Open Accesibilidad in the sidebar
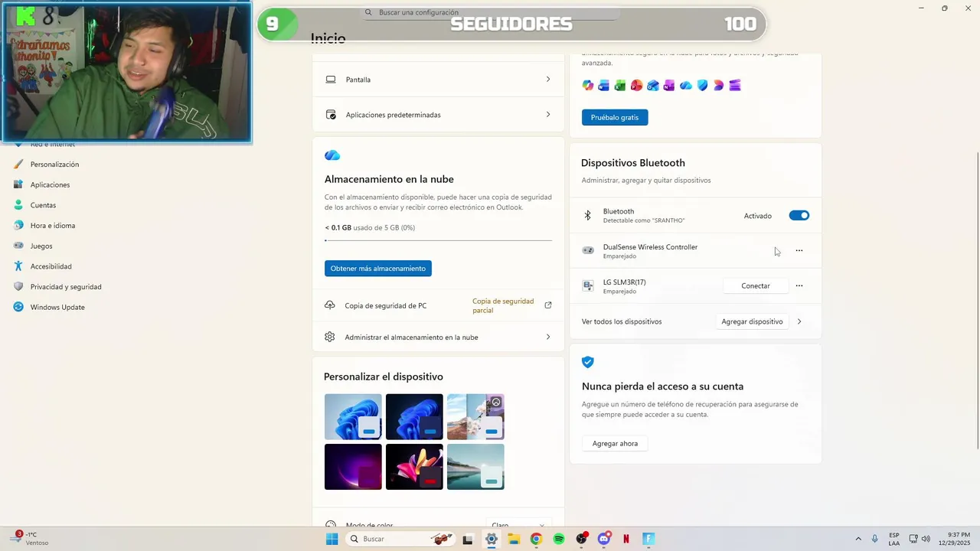The width and height of the screenshot is (980, 551). 51,266
